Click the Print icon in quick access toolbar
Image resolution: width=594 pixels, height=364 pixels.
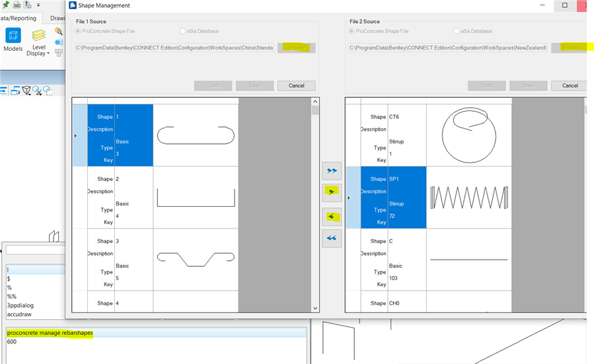pos(17,5)
